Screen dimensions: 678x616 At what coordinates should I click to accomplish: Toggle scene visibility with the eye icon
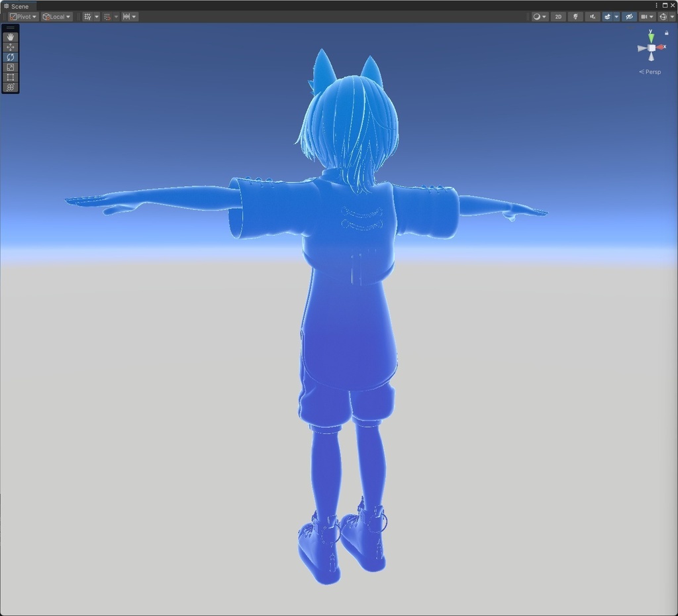pos(629,16)
